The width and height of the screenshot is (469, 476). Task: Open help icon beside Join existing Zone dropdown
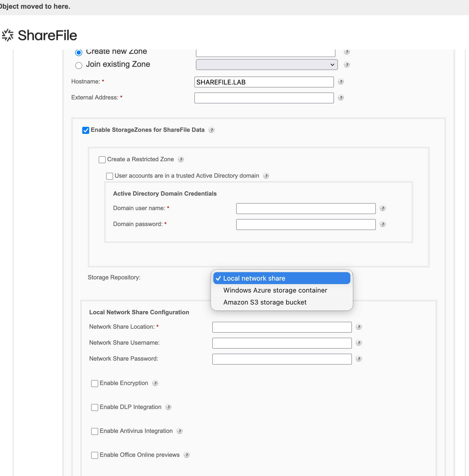[x=347, y=65]
